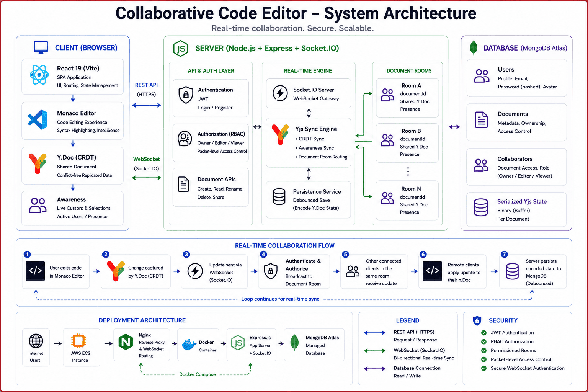Click the Serialized Yjs State database icon
Viewport: 588px width, 392px height.
(481, 207)
